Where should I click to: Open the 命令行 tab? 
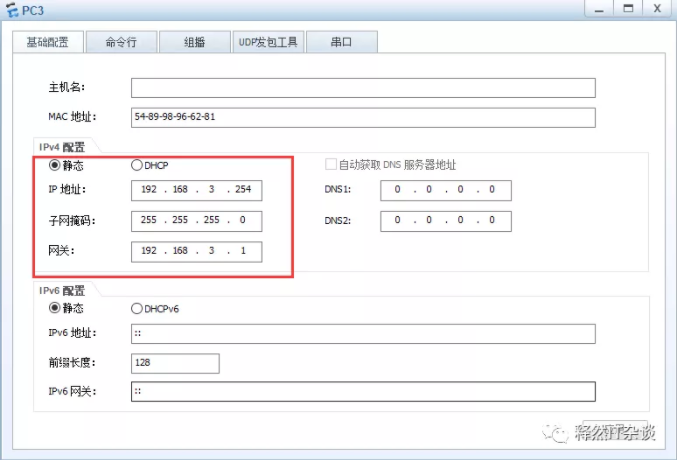point(121,42)
